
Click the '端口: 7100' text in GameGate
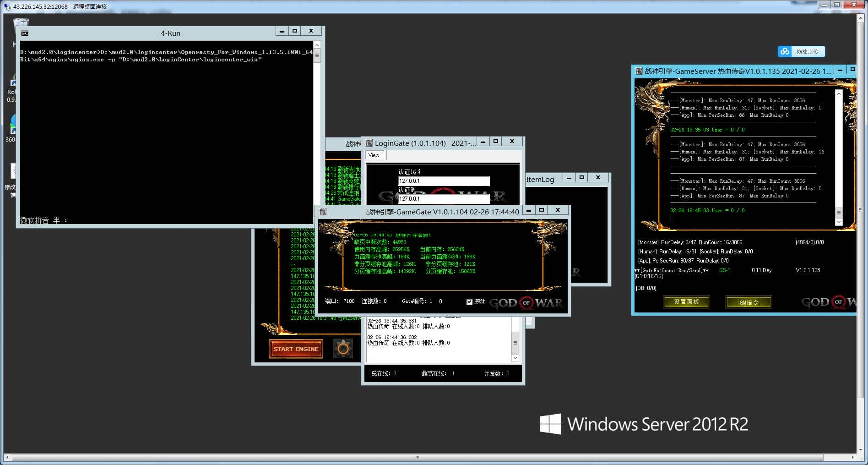click(x=340, y=301)
